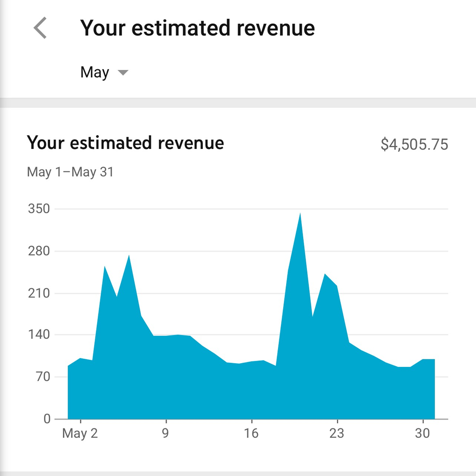Click the dropdown triangle next to May
The height and width of the screenshot is (476, 476).
coord(123,73)
